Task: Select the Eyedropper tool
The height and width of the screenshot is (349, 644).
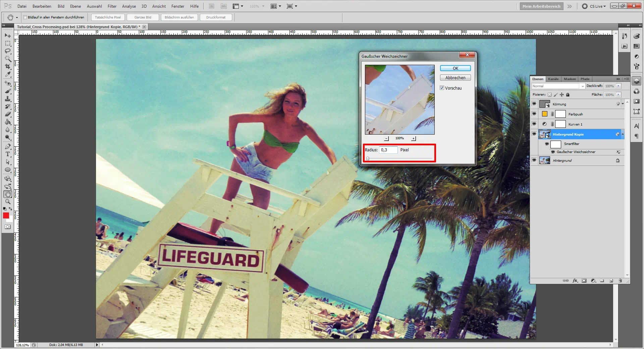Action: [8, 74]
